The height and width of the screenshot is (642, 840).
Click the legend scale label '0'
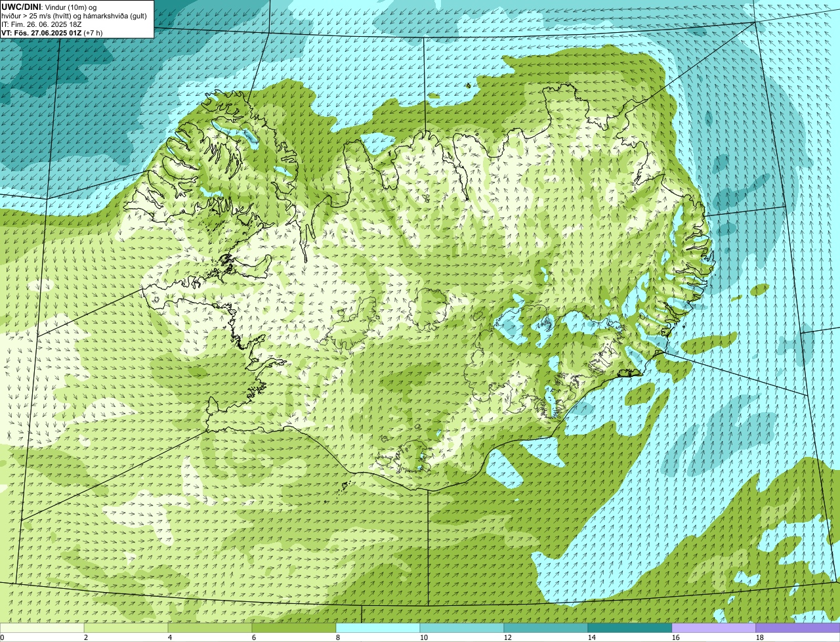pos(2,637)
